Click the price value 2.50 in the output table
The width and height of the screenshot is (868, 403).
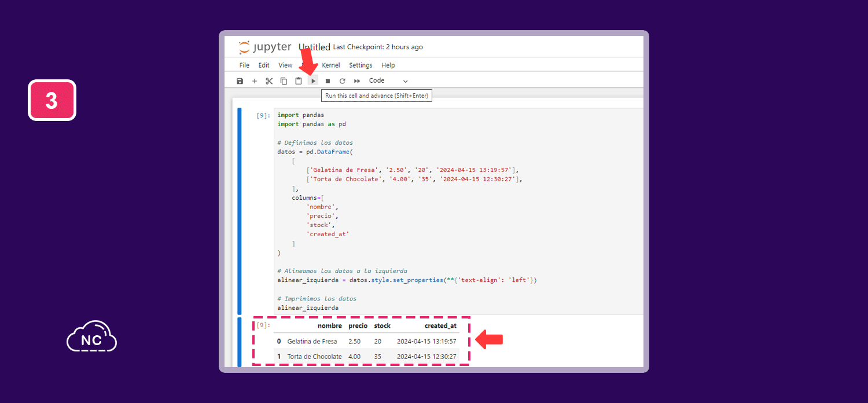pos(354,342)
